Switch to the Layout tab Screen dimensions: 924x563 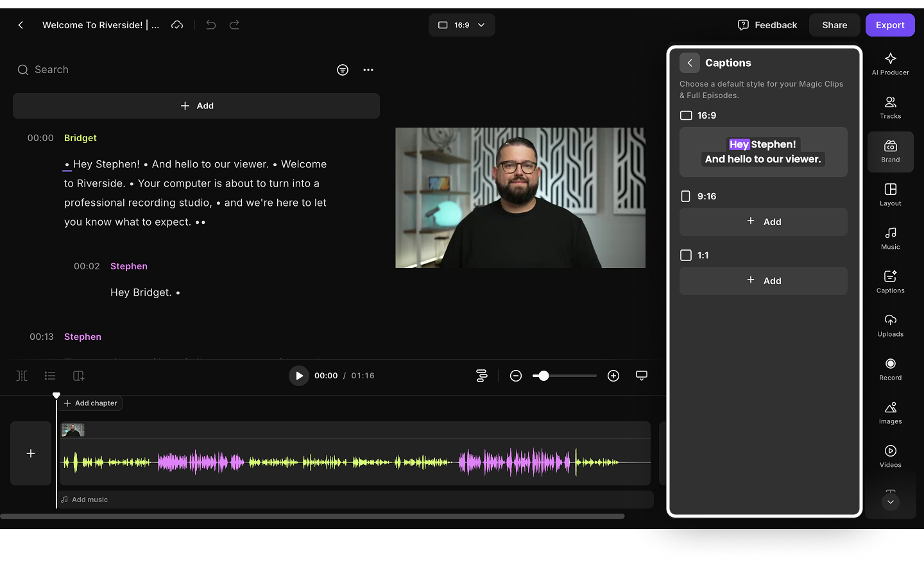point(890,194)
